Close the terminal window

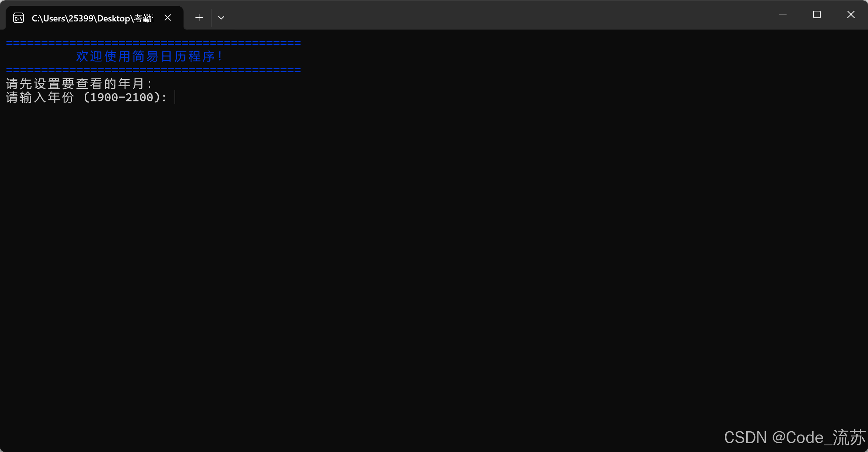coord(851,15)
